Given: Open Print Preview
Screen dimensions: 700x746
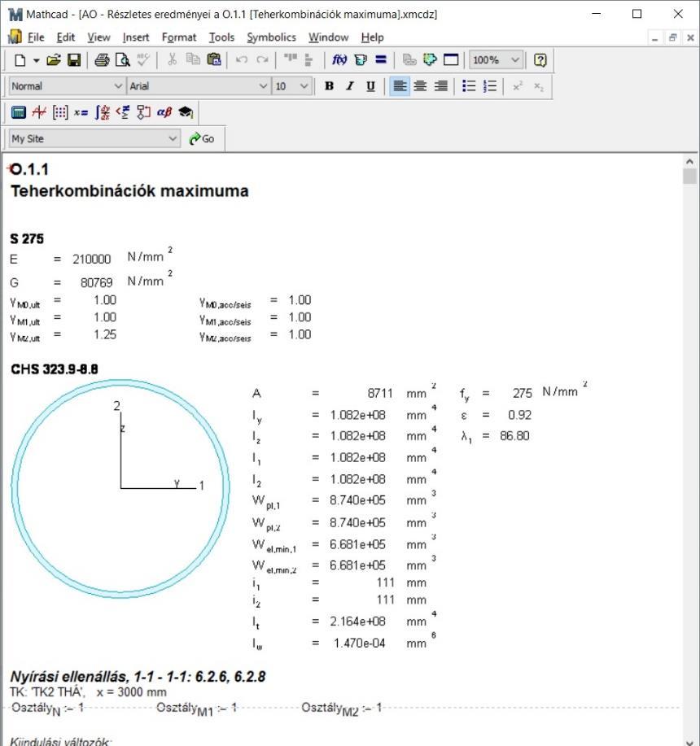Looking at the screenshot, I should point(123,60).
